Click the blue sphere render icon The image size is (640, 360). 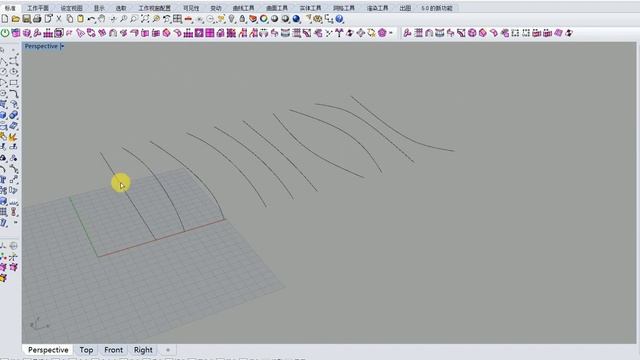[x=296, y=19]
